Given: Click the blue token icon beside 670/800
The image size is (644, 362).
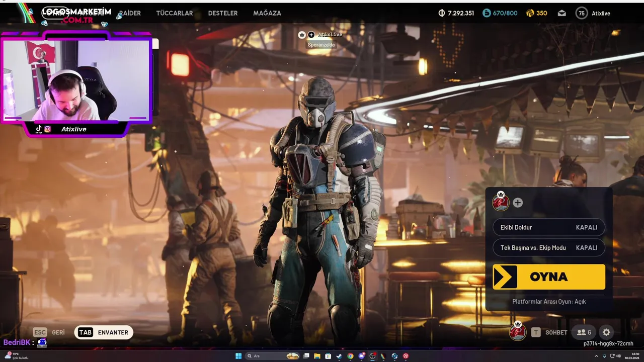Looking at the screenshot, I should 487,13.
